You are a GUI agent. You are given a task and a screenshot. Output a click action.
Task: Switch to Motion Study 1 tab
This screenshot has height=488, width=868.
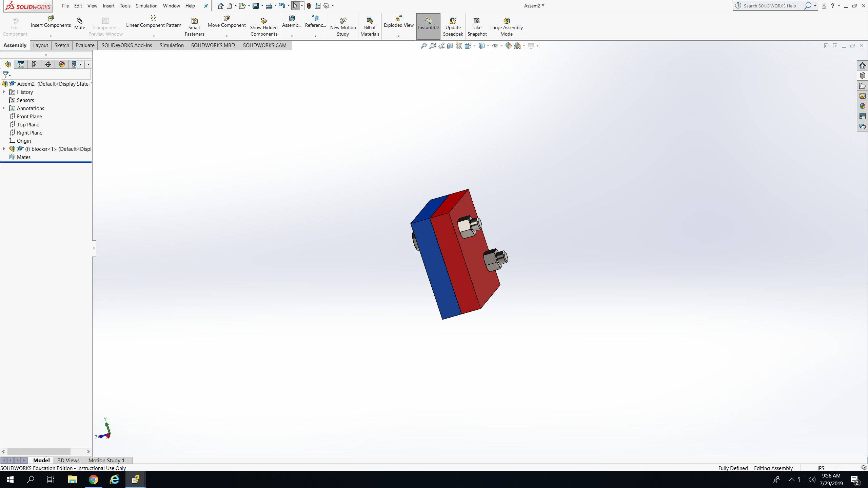106,460
